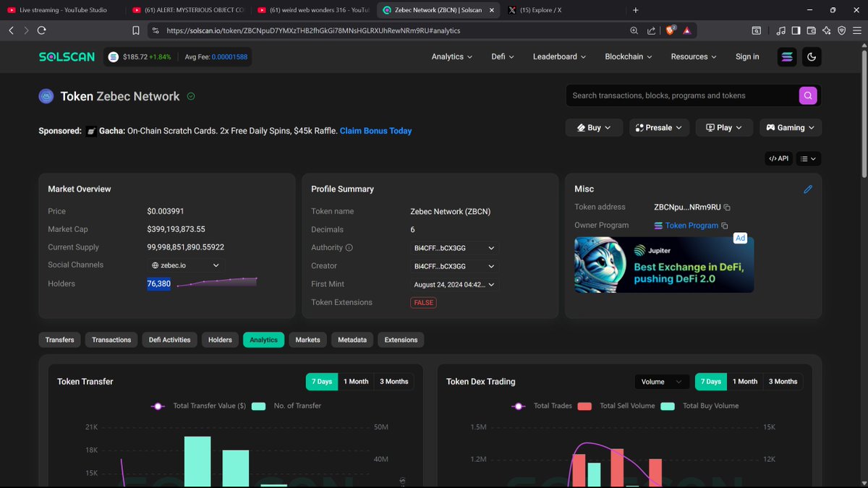Open Brave playlist music note icon
Viewport: 868px width, 488px height.
[x=780, y=30]
